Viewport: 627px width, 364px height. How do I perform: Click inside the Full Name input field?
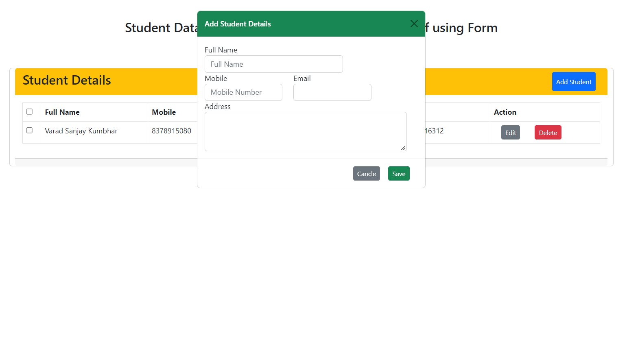click(273, 64)
